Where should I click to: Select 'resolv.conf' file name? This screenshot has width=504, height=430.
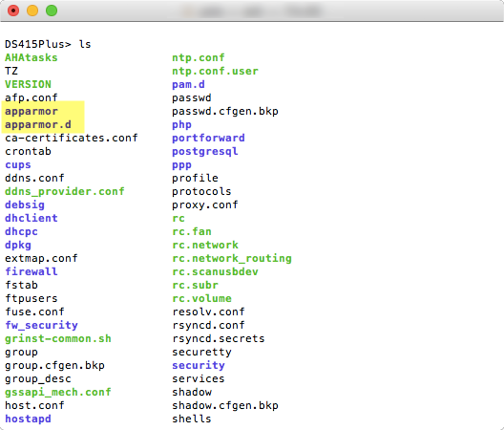click(x=208, y=312)
